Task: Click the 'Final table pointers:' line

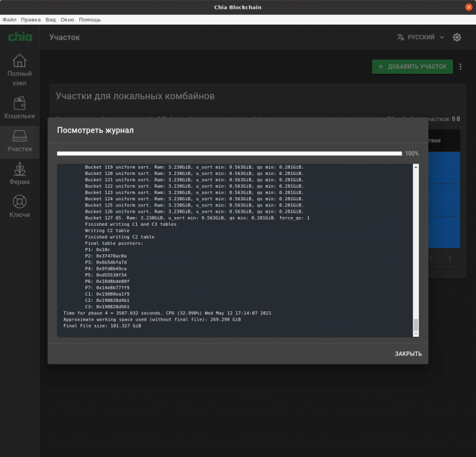Action: pos(114,243)
